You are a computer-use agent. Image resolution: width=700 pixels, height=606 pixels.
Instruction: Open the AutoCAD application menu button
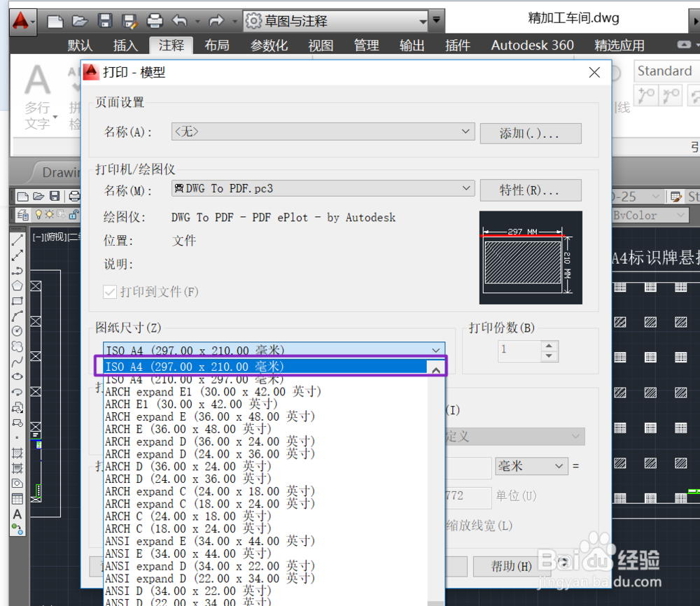click(22, 21)
